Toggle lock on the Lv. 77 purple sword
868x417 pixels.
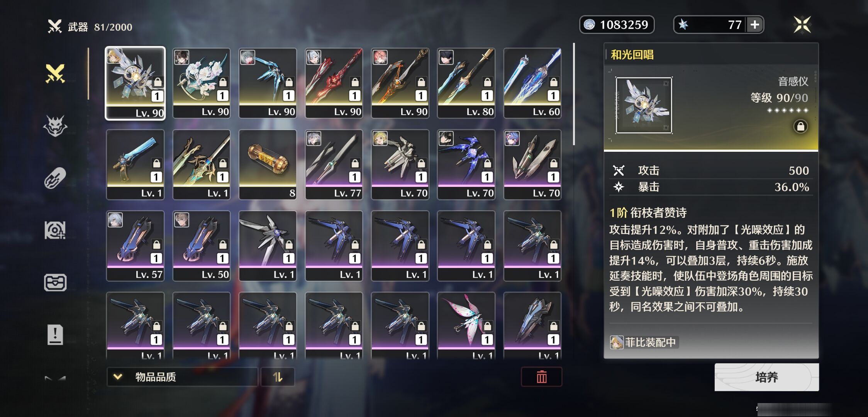coord(355,163)
